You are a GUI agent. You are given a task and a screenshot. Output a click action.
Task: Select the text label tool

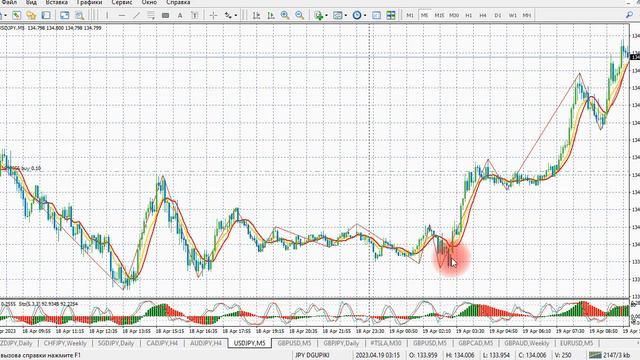195,16
